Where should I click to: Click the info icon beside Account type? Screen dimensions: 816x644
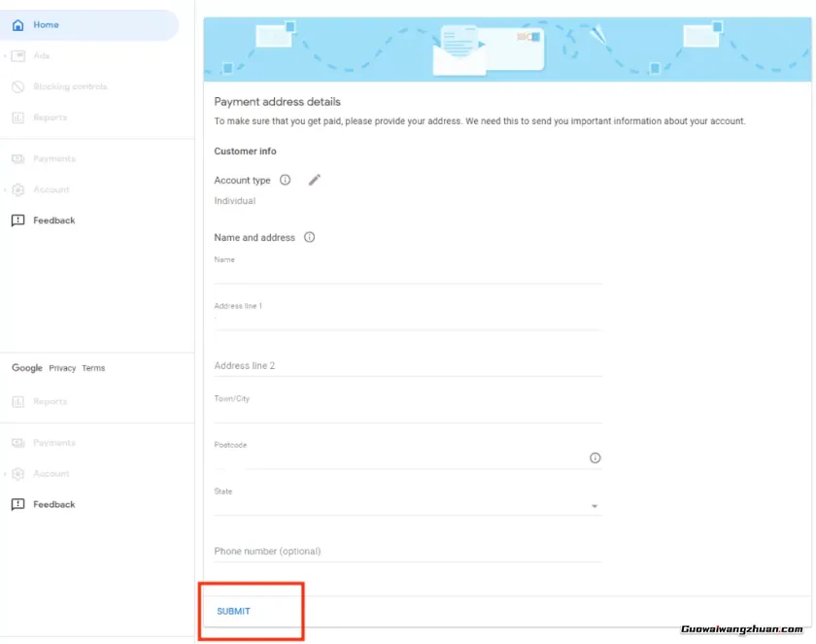pos(285,180)
